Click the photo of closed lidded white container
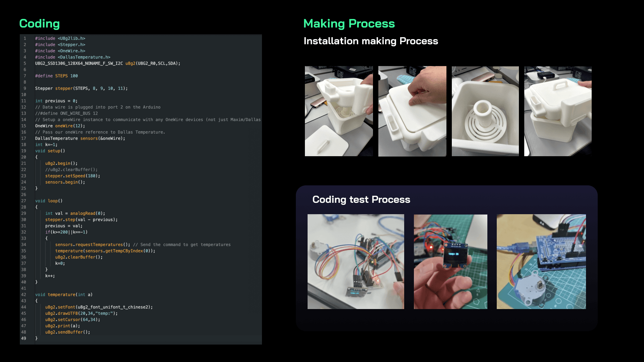 (558, 111)
